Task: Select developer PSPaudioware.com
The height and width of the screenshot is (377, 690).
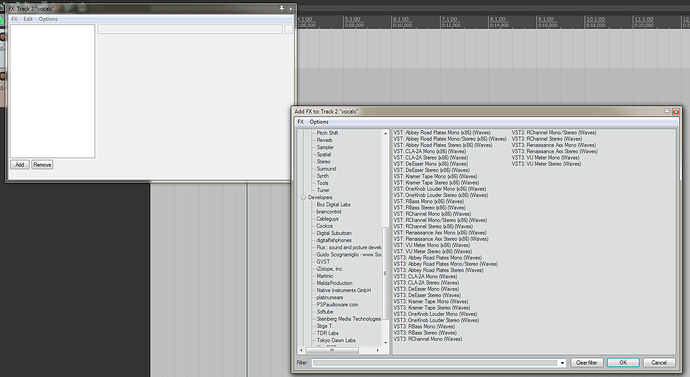Action: click(338, 304)
